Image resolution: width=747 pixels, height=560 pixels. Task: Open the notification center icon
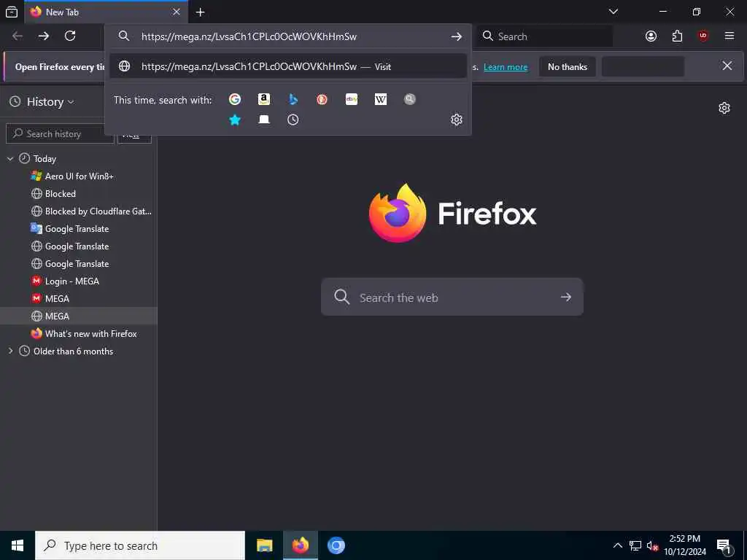click(724, 546)
